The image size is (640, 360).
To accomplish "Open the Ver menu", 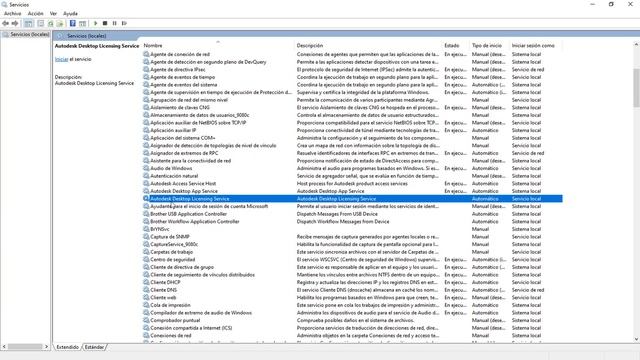I will click(x=53, y=13).
